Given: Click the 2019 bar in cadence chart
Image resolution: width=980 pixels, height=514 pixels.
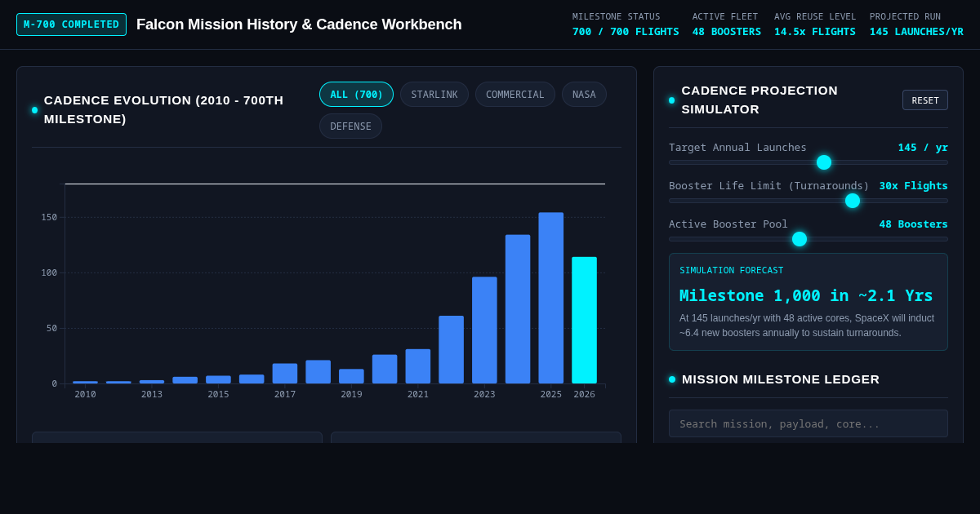Looking at the screenshot, I should point(351,376).
